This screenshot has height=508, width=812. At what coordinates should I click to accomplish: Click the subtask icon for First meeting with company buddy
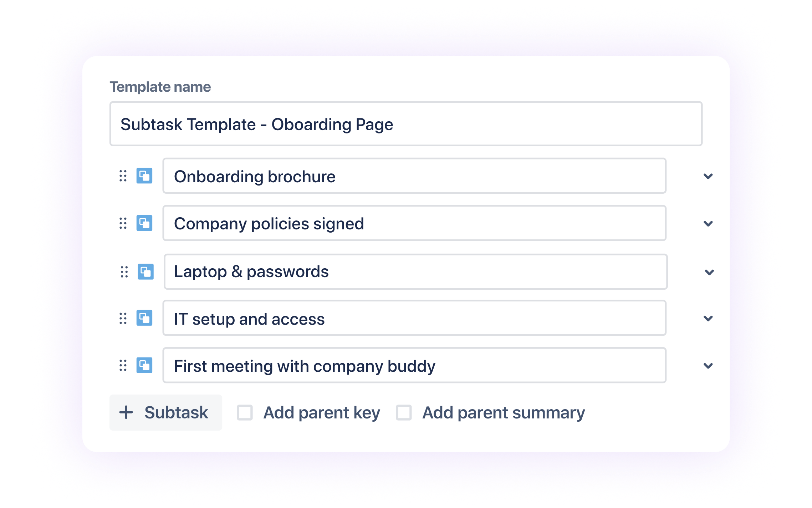[145, 366]
